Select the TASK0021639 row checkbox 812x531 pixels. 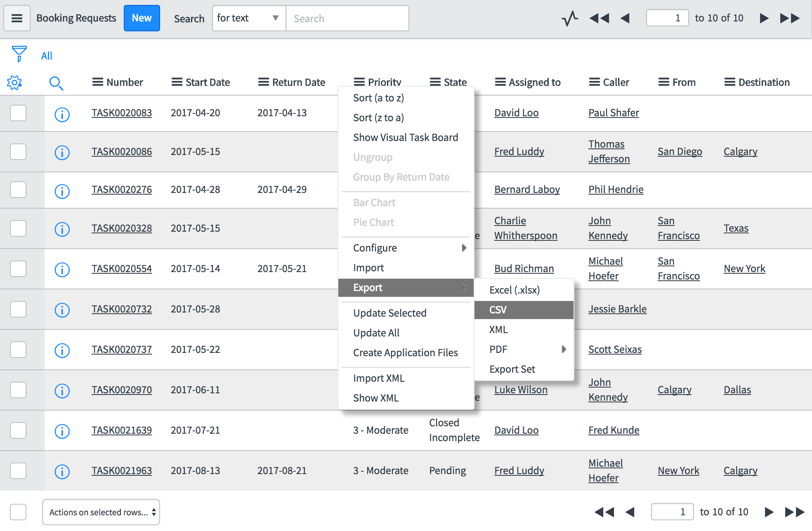pyautogui.click(x=18, y=430)
